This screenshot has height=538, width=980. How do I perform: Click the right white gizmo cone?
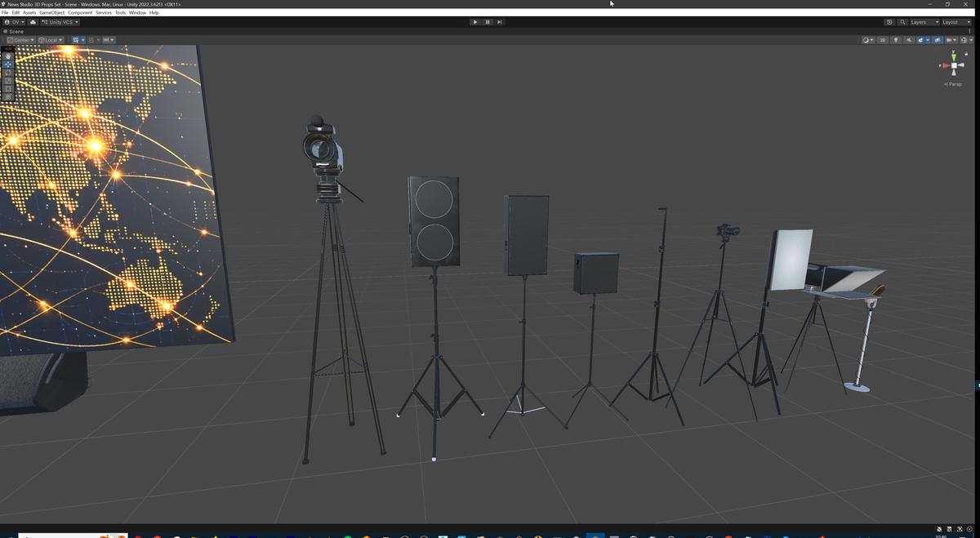pyautogui.click(x=961, y=64)
